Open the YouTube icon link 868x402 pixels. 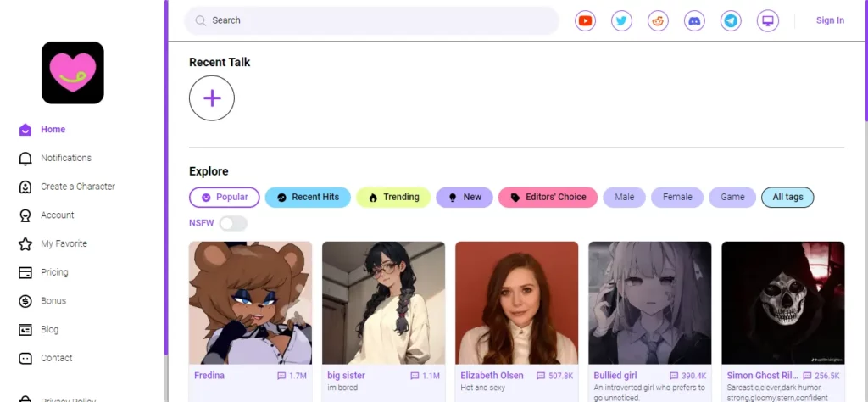(585, 21)
